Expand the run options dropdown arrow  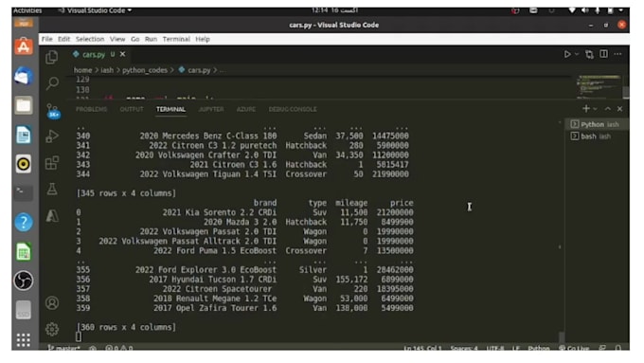577,54
